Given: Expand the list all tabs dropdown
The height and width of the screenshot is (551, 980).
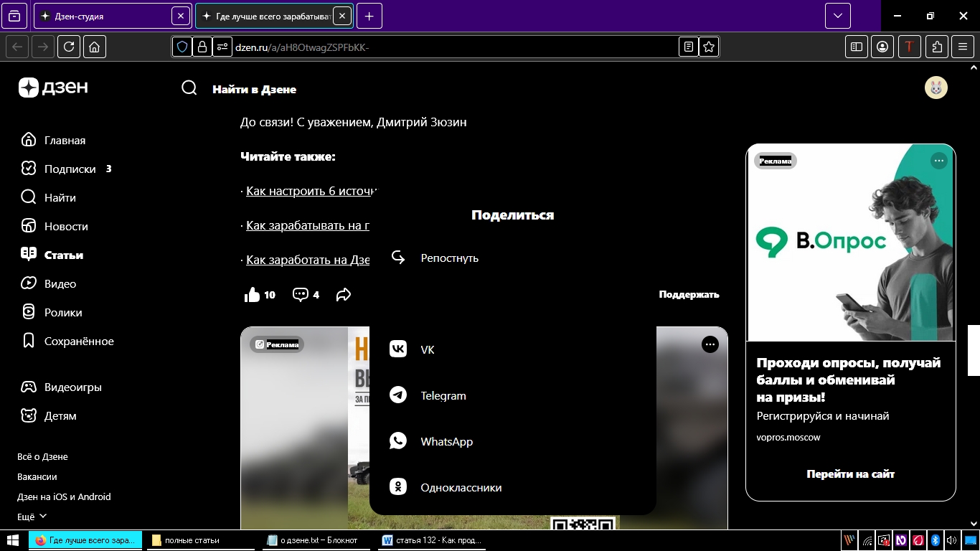Looking at the screenshot, I should click(838, 16).
